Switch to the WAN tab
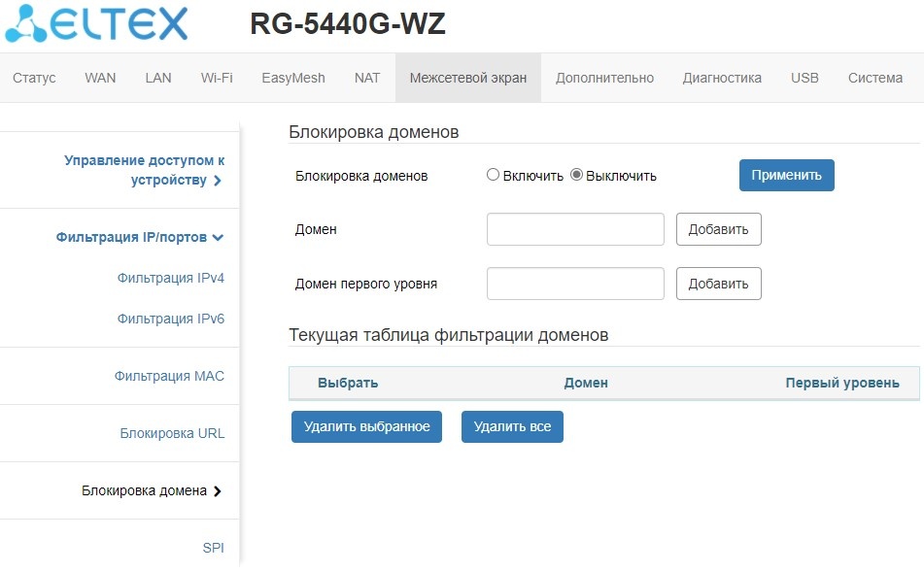Screen dimensions: 924x572 tap(100, 78)
